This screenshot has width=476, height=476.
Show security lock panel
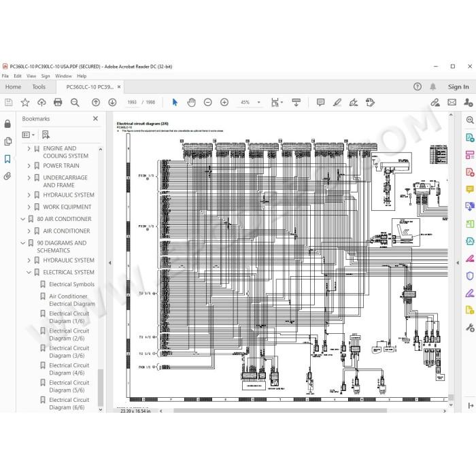tap(7, 124)
